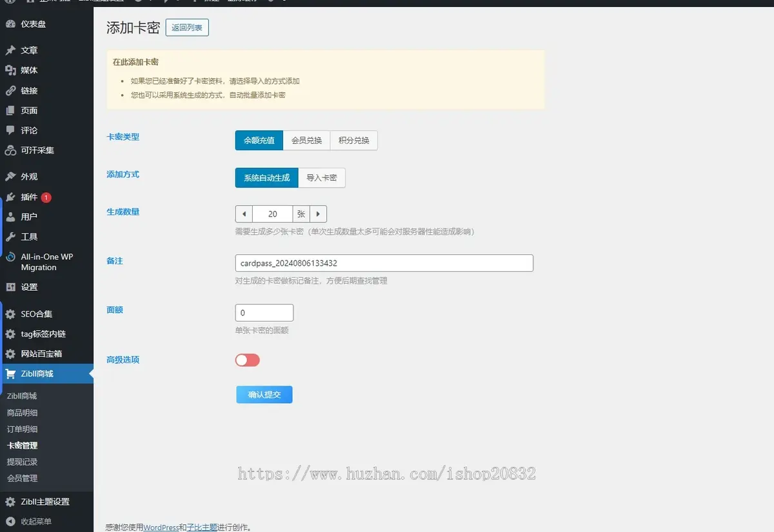Increase quantity with right arrow stepper
The width and height of the screenshot is (774, 532).
pyautogui.click(x=319, y=214)
